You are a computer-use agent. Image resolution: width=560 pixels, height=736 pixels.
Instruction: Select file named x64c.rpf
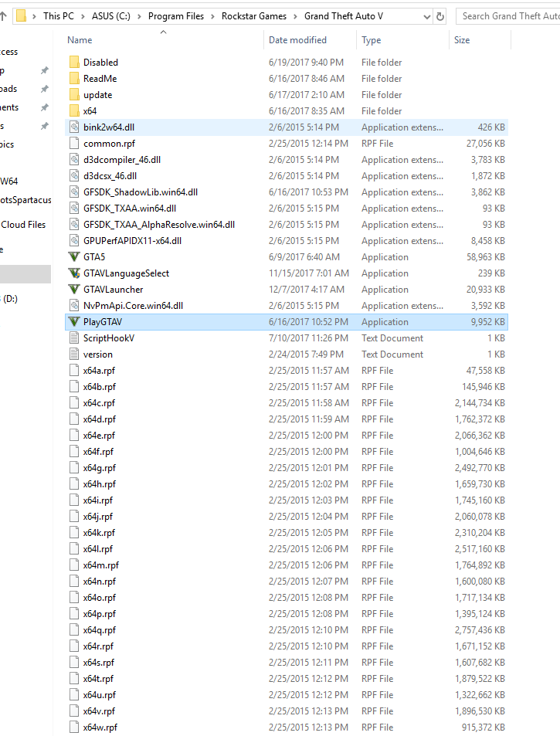99,402
